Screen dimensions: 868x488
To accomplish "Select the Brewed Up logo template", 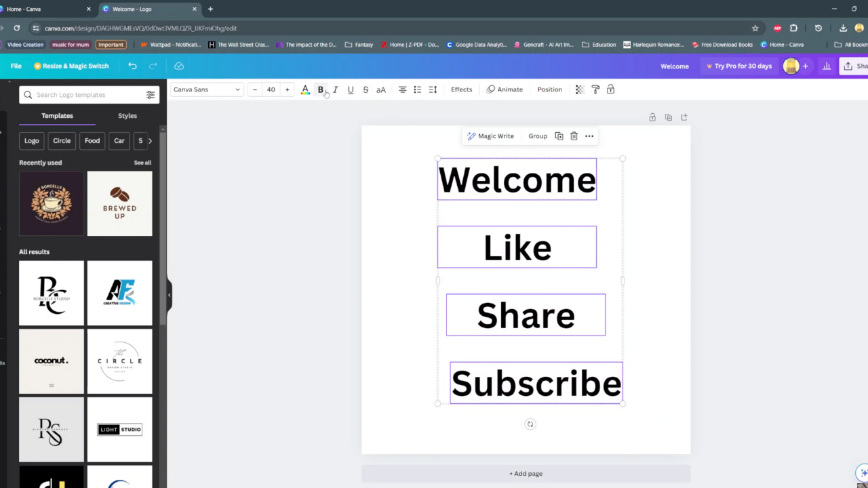I will (119, 203).
